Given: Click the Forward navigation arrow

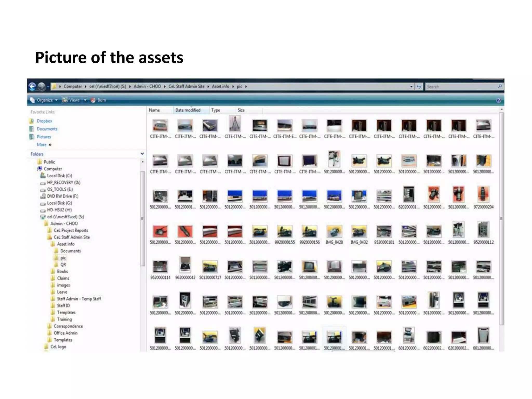Looking at the screenshot, I should click(42, 87).
